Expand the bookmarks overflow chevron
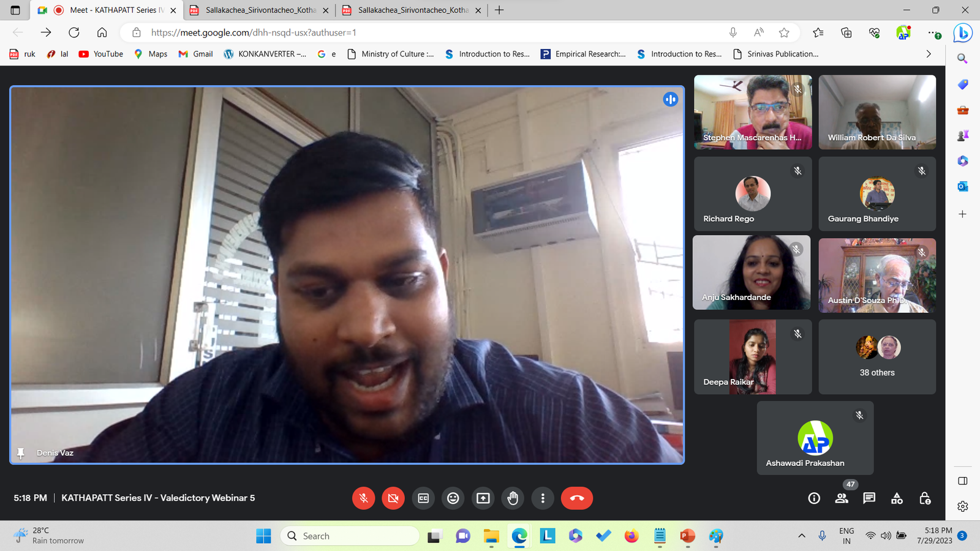This screenshot has width=980, height=551. [929, 54]
